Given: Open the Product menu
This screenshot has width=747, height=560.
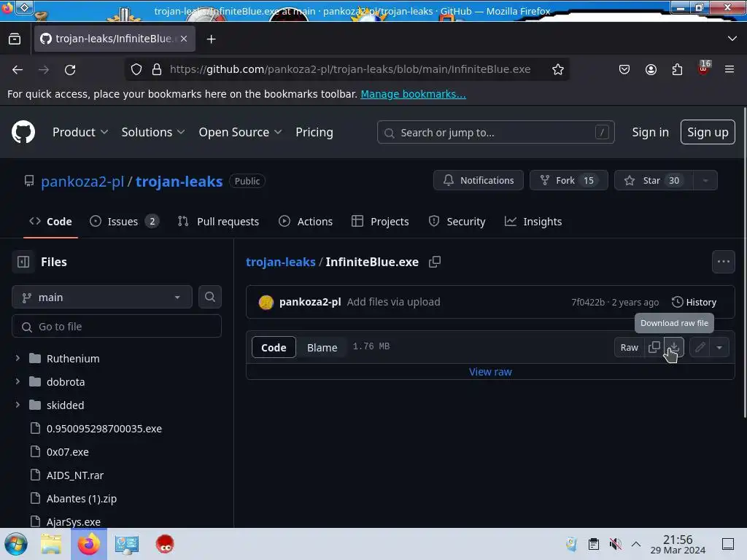Looking at the screenshot, I should [x=80, y=132].
